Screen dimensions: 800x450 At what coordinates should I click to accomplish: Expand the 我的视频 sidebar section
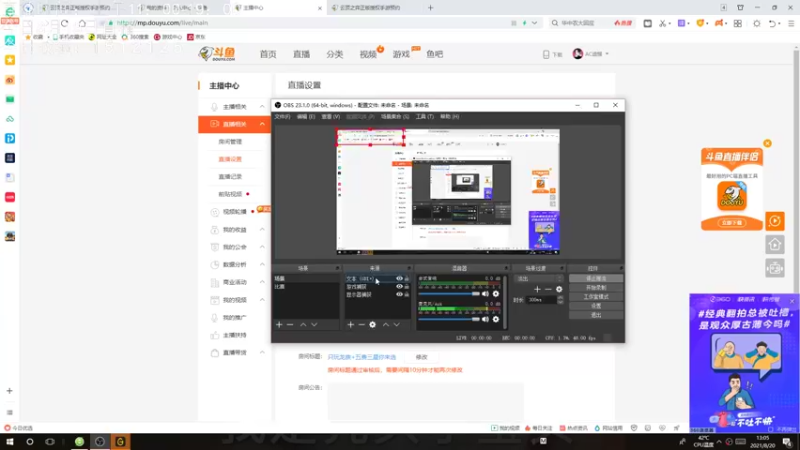coord(262,300)
